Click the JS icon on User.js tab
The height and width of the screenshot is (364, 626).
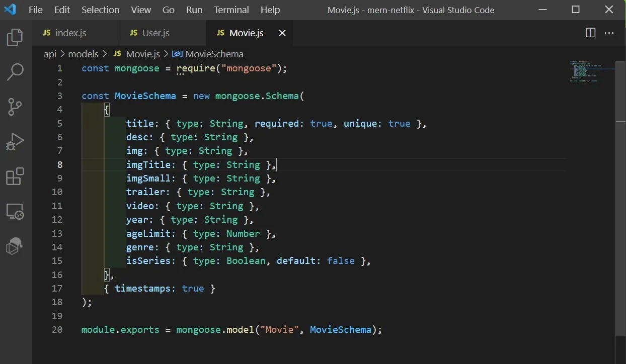pyautogui.click(x=134, y=33)
